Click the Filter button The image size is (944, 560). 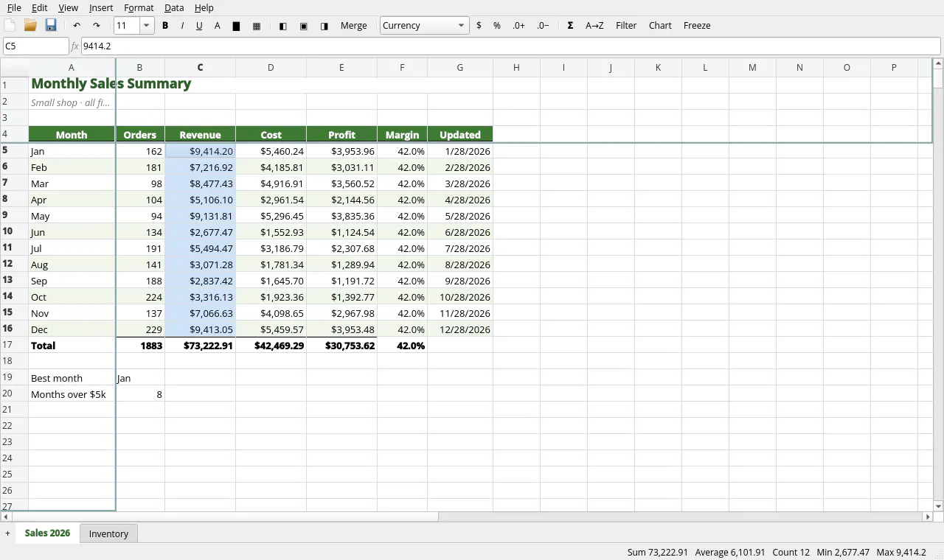tap(626, 26)
